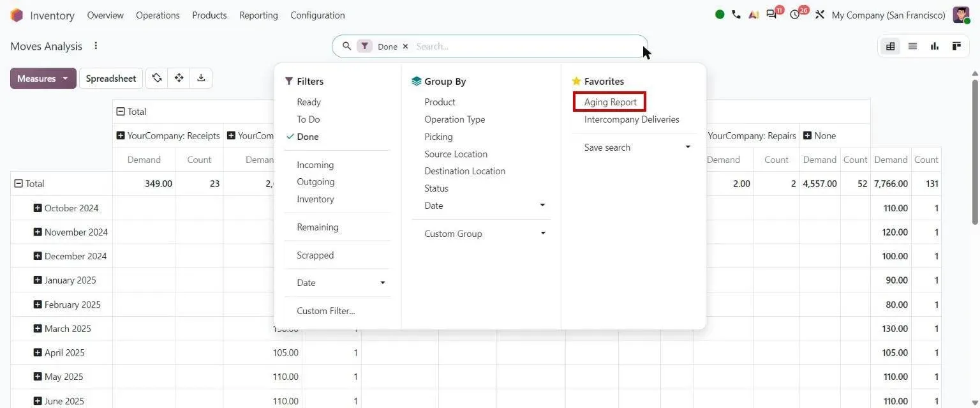Open the Measures dropdown
The height and width of the screenshot is (408, 980).
(43, 79)
